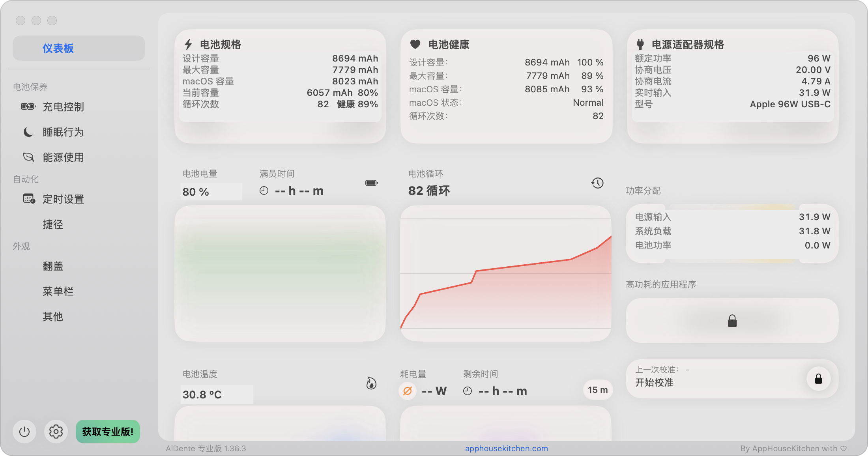Click the orange no-drain icon under 耗电量
The image size is (868, 456).
(x=408, y=391)
